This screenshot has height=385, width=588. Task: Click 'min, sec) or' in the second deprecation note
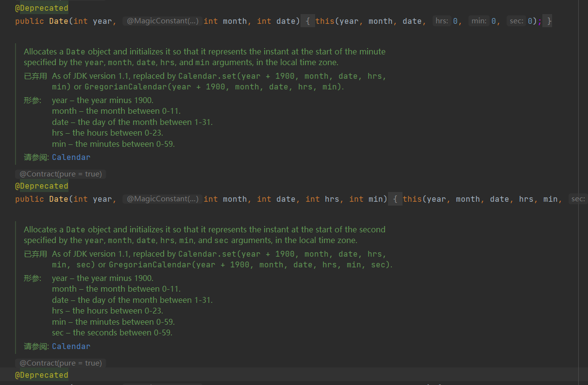79,265
